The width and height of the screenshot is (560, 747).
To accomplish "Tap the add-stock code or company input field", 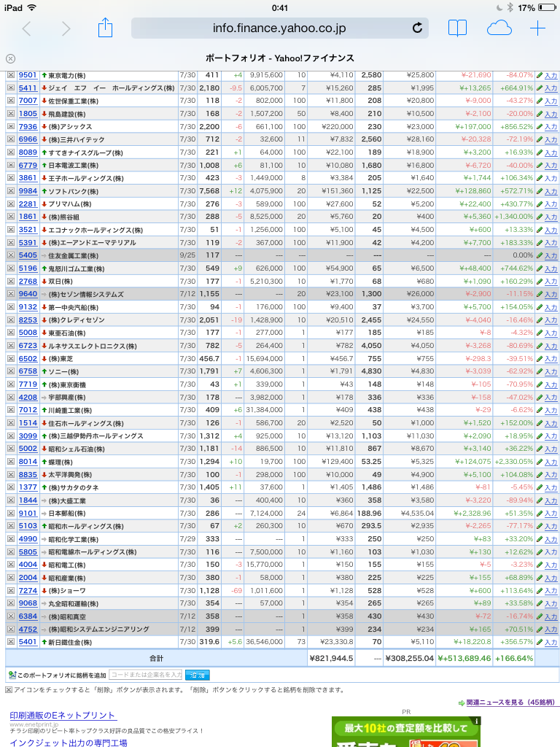I will (x=146, y=675).
